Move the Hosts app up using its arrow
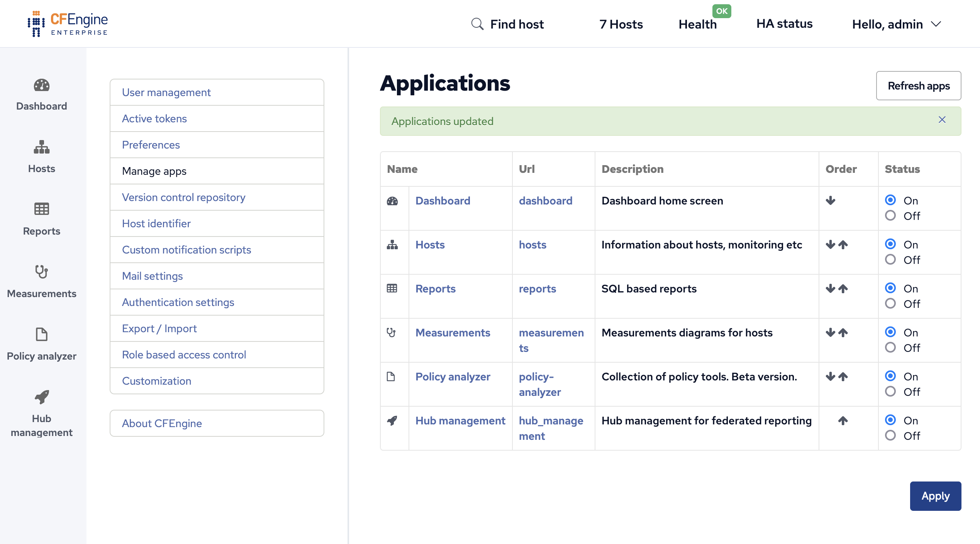This screenshot has height=544, width=980. click(843, 245)
